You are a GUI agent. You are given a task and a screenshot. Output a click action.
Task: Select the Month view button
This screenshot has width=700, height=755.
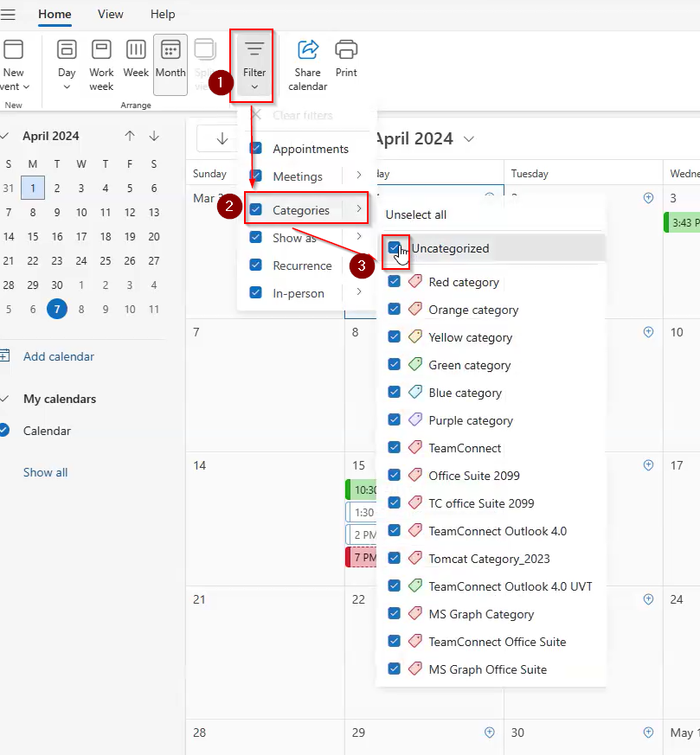(x=170, y=65)
